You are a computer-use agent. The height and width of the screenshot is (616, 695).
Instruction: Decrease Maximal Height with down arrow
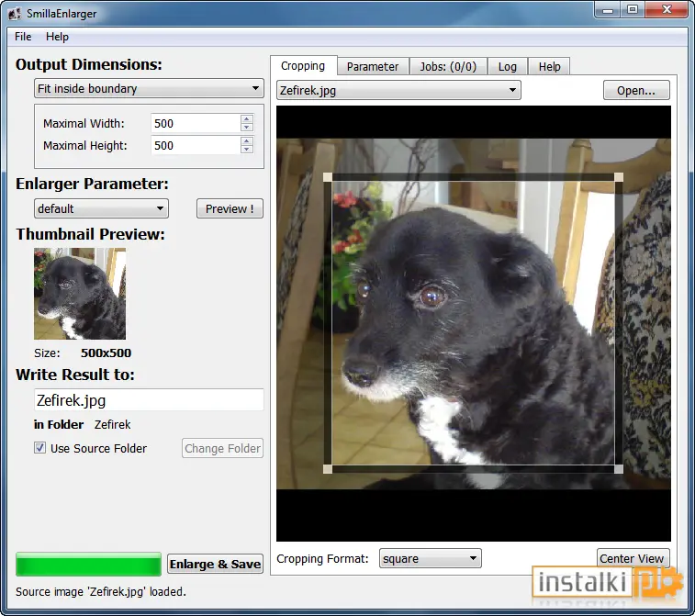click(247, 150)
